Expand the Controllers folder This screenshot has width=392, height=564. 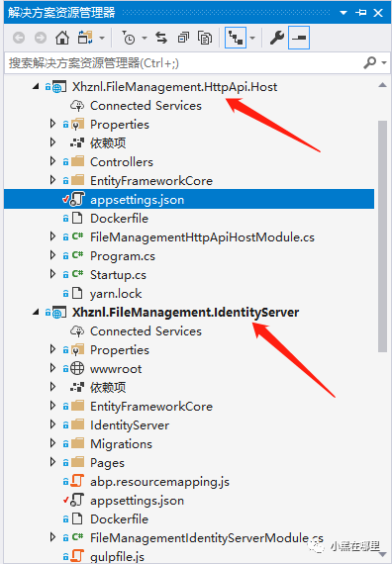52,161
